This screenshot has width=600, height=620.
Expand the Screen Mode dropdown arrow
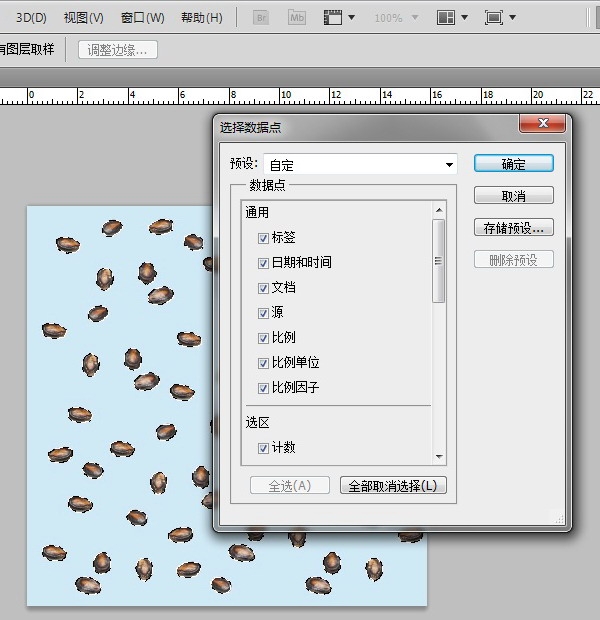coord(513,18)
